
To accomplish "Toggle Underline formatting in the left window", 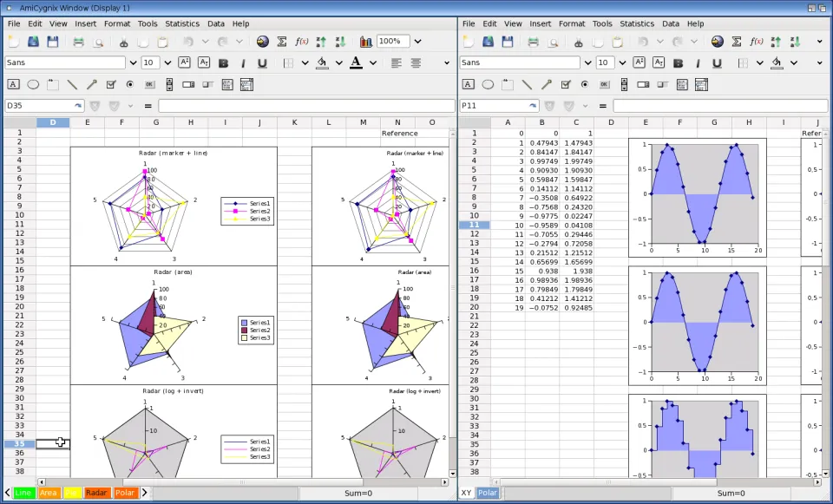I will [x=262, y=62].
